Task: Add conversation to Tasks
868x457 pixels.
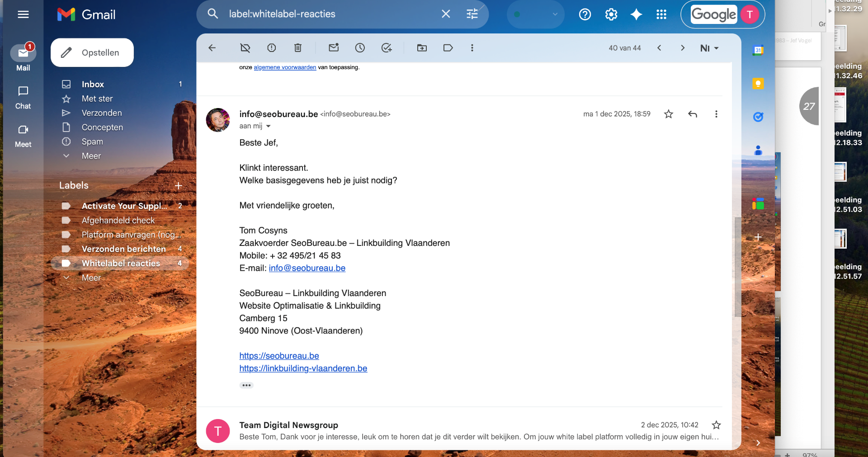Action: click(x=387, y=48)
